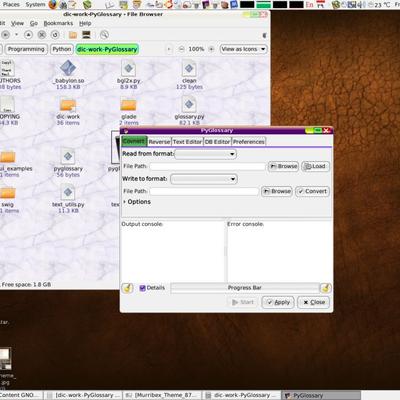Reload the folder in File Browser toolbar
The image size is (400, 400).
[x=55, y=35]
